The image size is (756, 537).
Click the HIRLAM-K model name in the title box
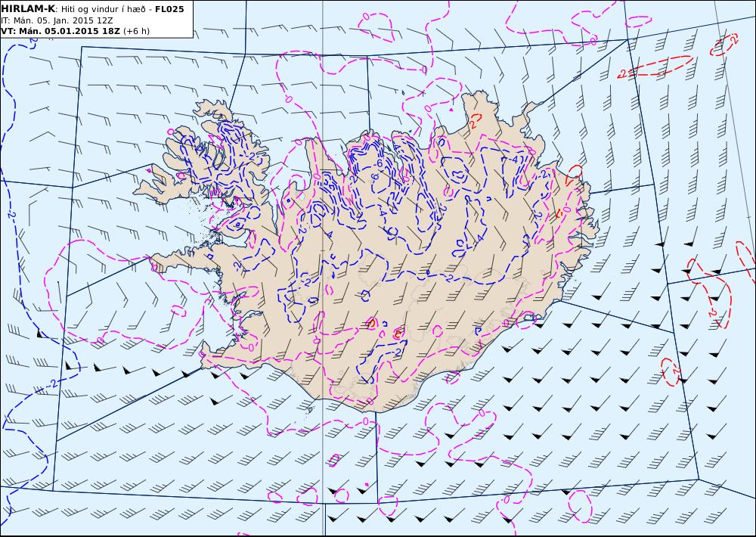click(x=28, y=9)
